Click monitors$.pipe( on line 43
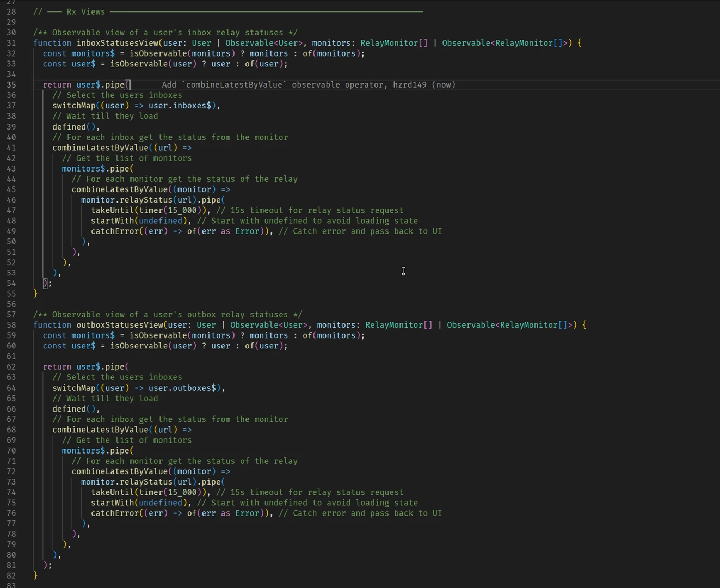The image size is (720, 588). pyautogui.click(x=97, y=169)
